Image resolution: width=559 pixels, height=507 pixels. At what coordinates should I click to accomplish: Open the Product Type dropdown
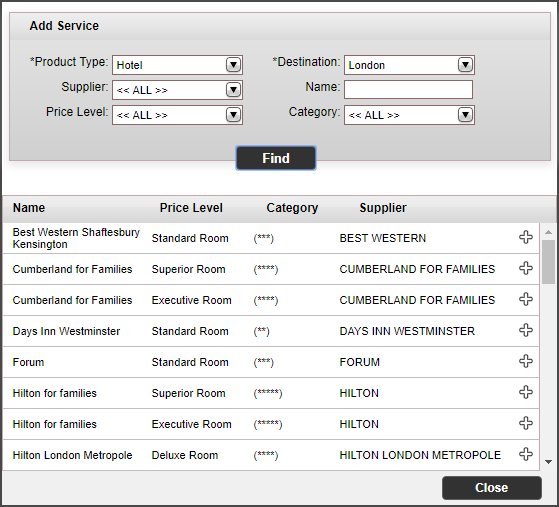[x=178, y=65]
